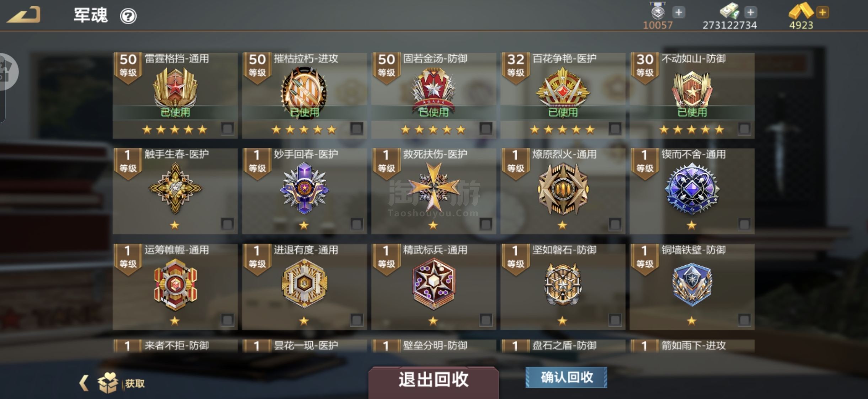Screen dimensions: 868x399
Task: Expand panel with left chevron near 获取
Action: coord(84,383)
